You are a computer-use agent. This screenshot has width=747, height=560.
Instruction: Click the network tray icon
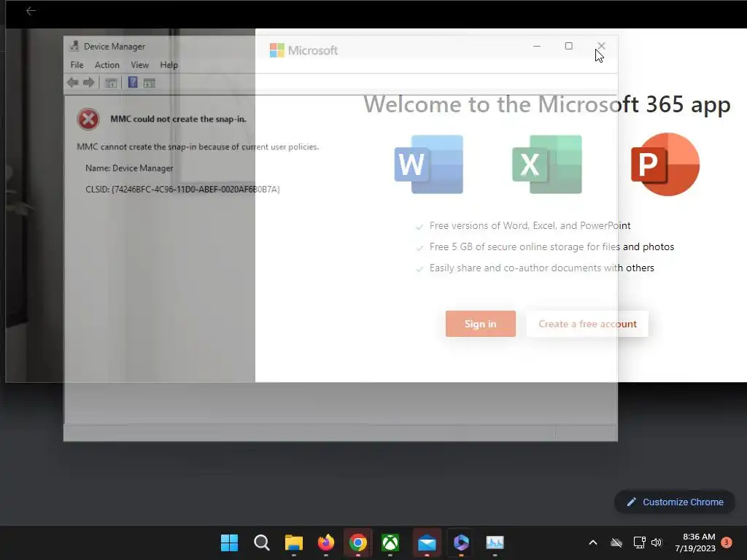click(639, 542)
